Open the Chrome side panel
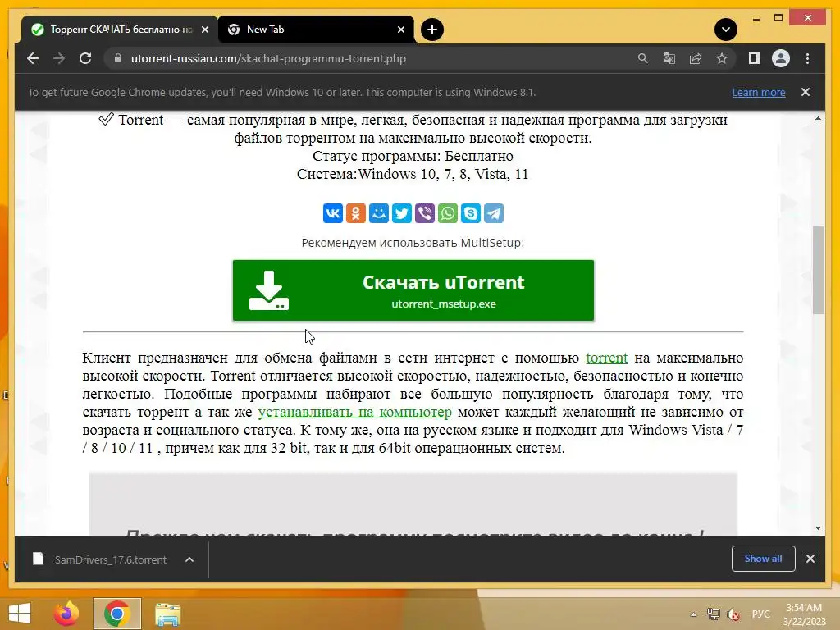This screenshot has height=630, width=840. 755,58
